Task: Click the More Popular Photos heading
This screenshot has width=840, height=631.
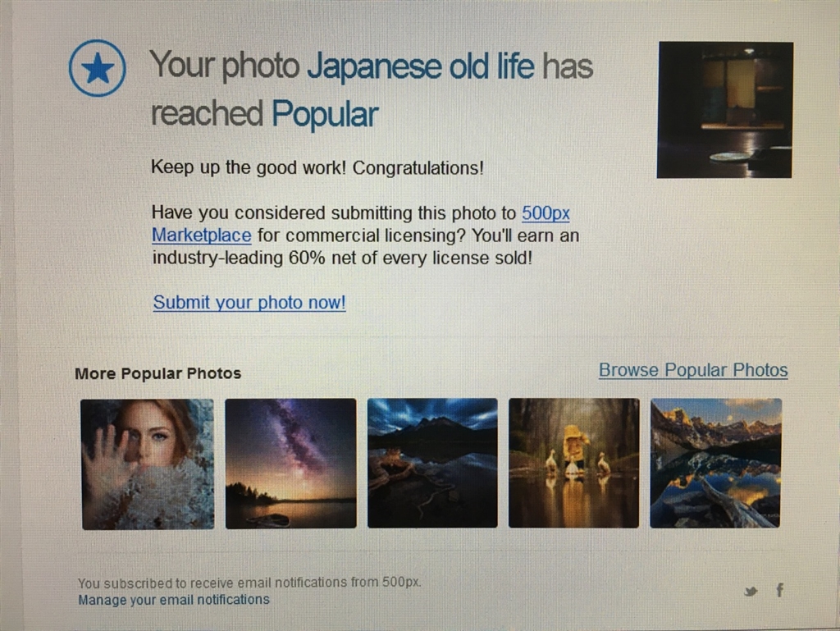Action: [158, 373]
